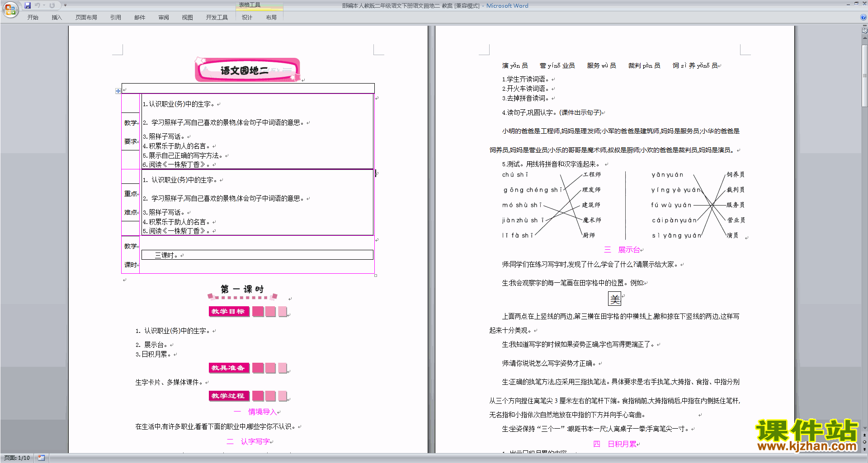868x463 pixels.
Task: Open the 邮件 tab
Action: tap(140, 17)
